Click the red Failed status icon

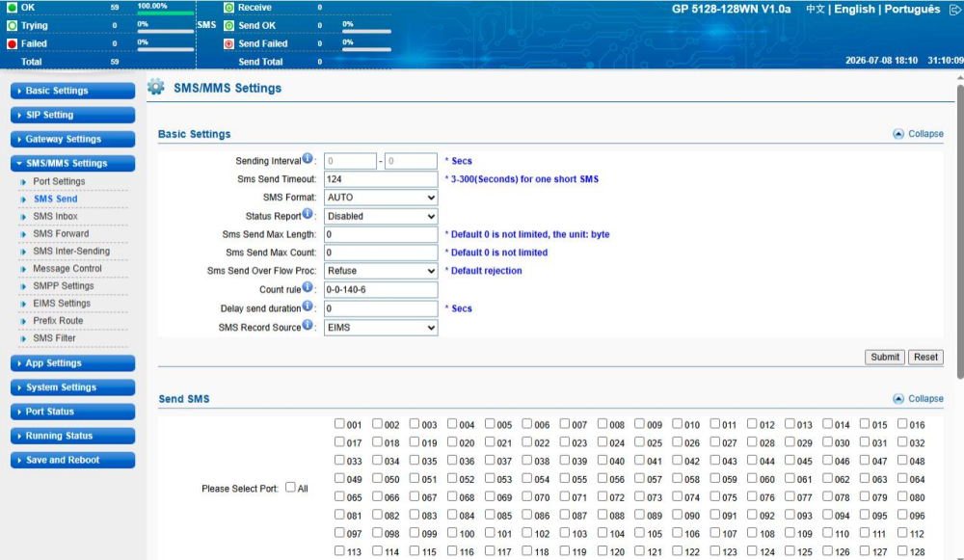(12, 43)
